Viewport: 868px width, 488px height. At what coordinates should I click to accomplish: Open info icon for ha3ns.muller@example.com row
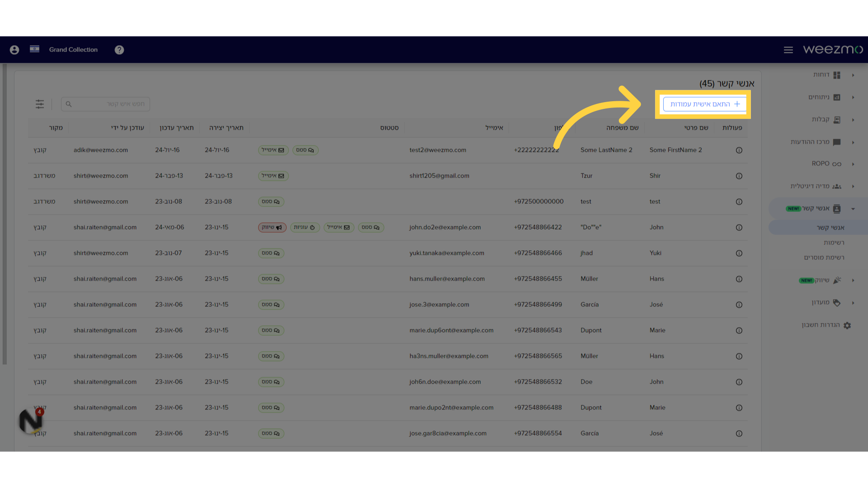pyautogui.click(x=739, y=356)
